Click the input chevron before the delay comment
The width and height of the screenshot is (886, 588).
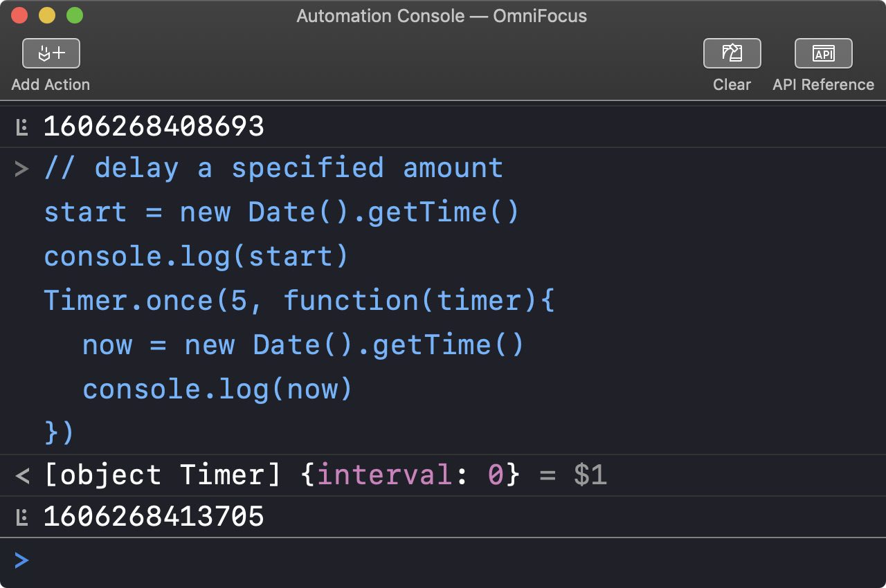point(22,168)
